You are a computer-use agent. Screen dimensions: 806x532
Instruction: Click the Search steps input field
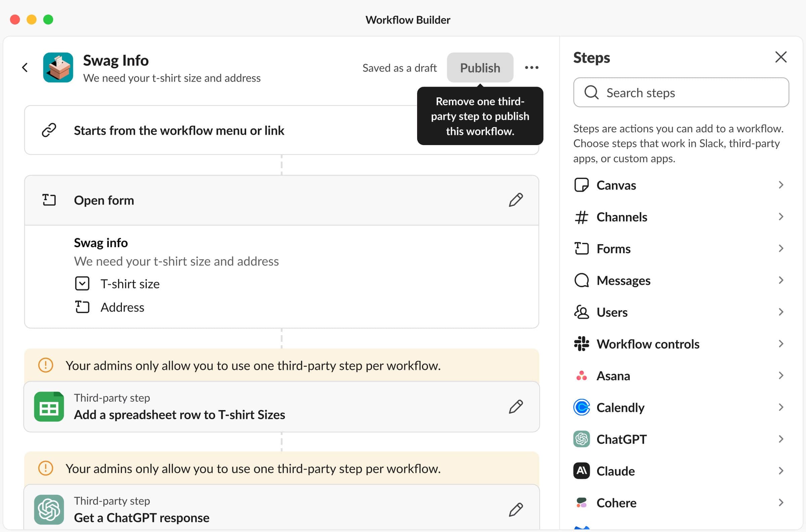click(681, 92)
